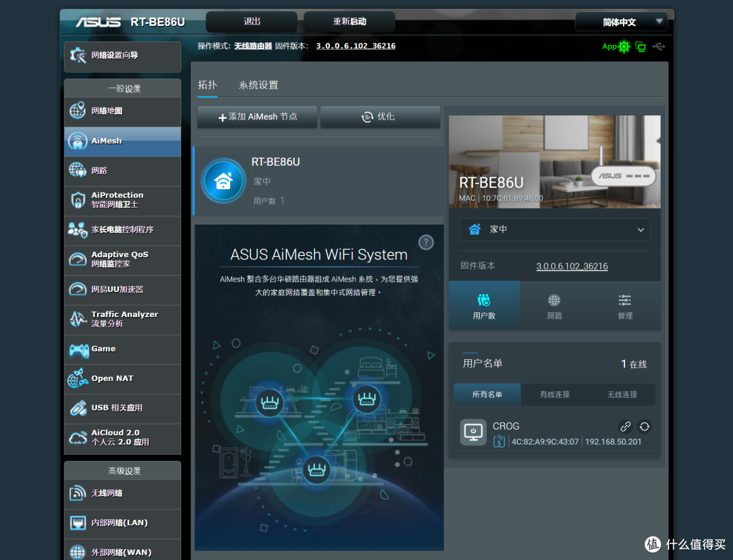Open AiProtection 智能网络卫士

click(122, 200)
